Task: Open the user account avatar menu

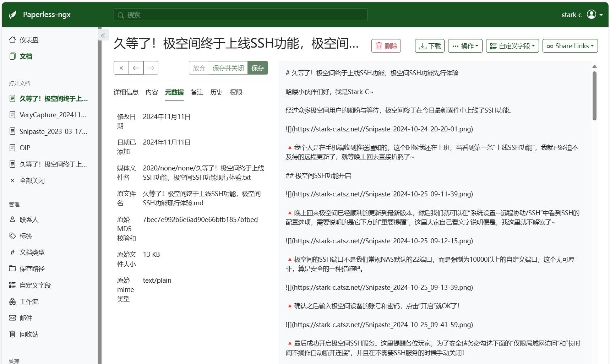Action: pos(591,15)
